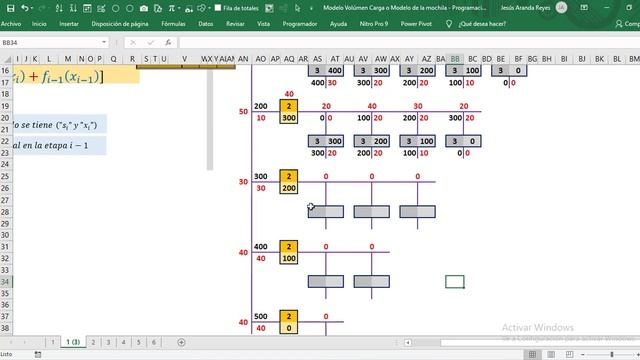Viewport: 640px width, 360px height.
Task: Click the user account avatar
Action: [x=562, y=7]
